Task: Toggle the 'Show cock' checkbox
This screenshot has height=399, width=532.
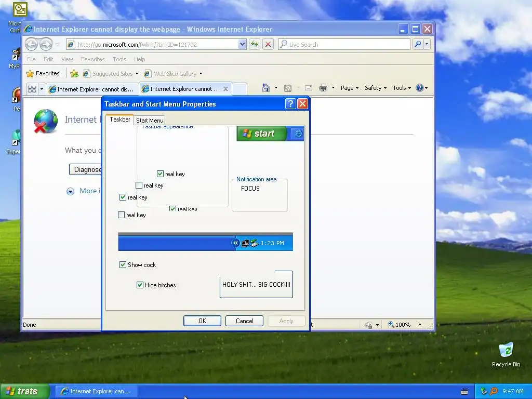Action: click(123, 264)
